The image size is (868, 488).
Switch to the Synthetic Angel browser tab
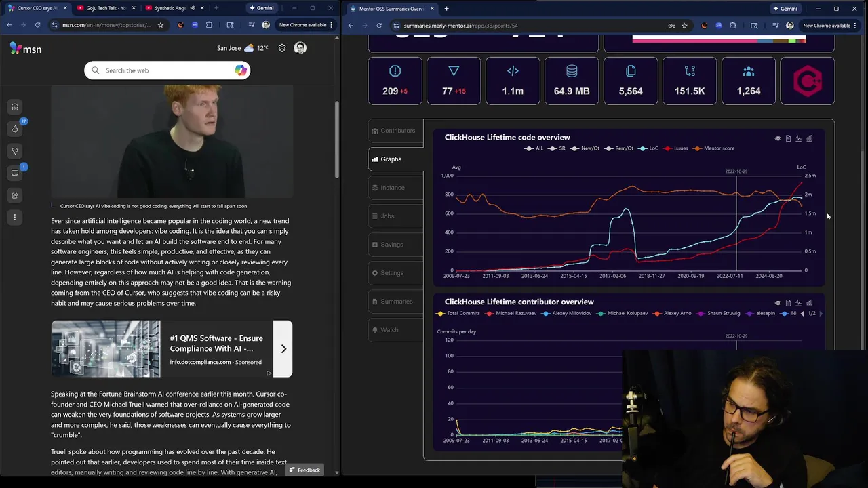170,8
